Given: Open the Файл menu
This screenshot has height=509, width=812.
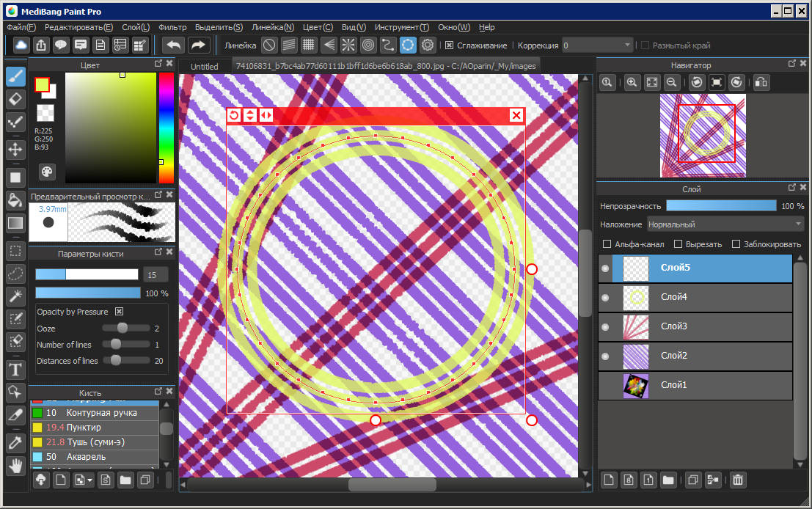Looking at the screenshot, I should (21, 27).
